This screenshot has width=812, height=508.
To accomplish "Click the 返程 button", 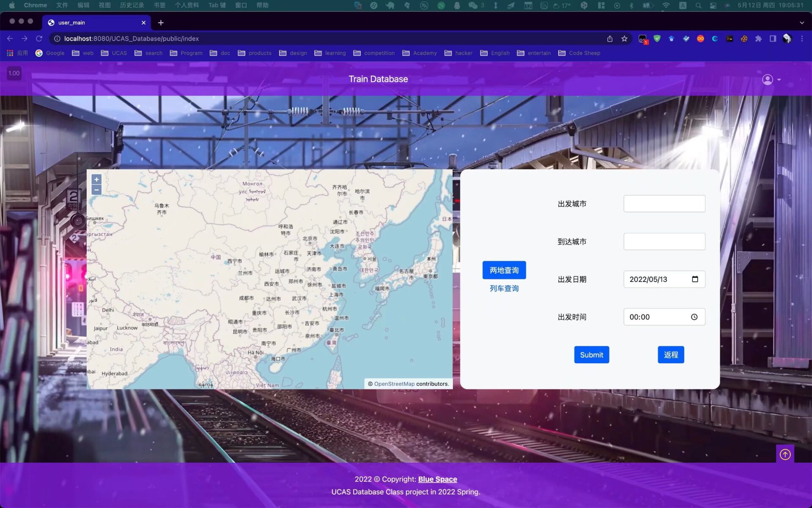I will tap(670, 355).
